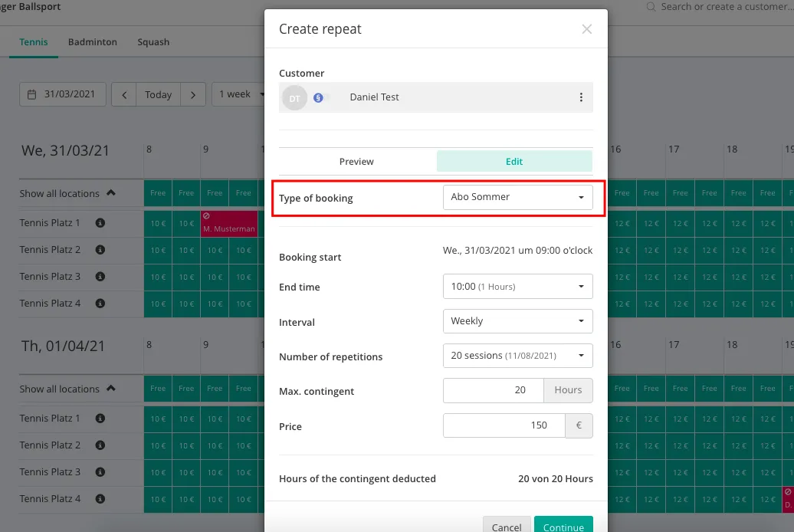Image resolution: width=794 pixels, height=532 pixels.
Task: Click the info icon for Tennis Platz 2 on Thursday
Action: pyautogui.click(x=100, y=445)
